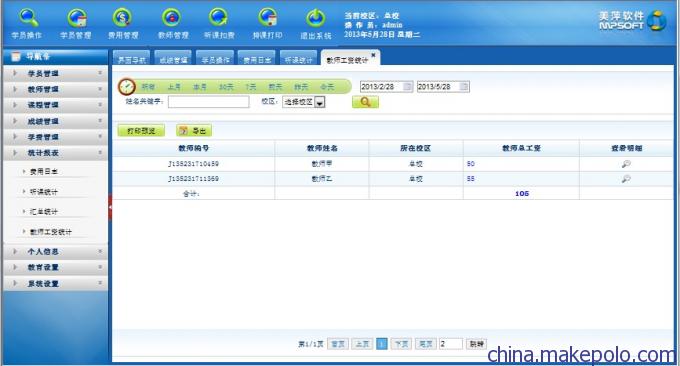Go to 下页 next page
Image resolution: width=680 pixels, height=366 pixels.
[401, 344]
